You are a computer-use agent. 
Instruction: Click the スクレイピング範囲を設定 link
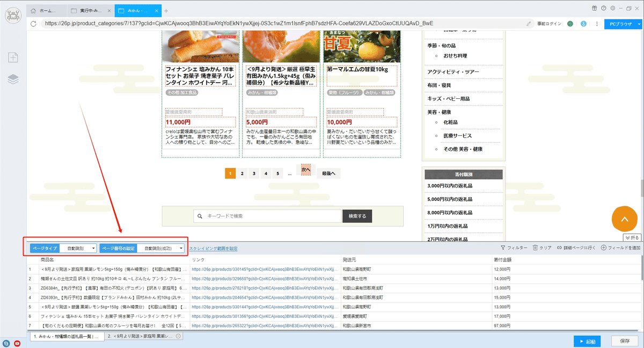213,249
